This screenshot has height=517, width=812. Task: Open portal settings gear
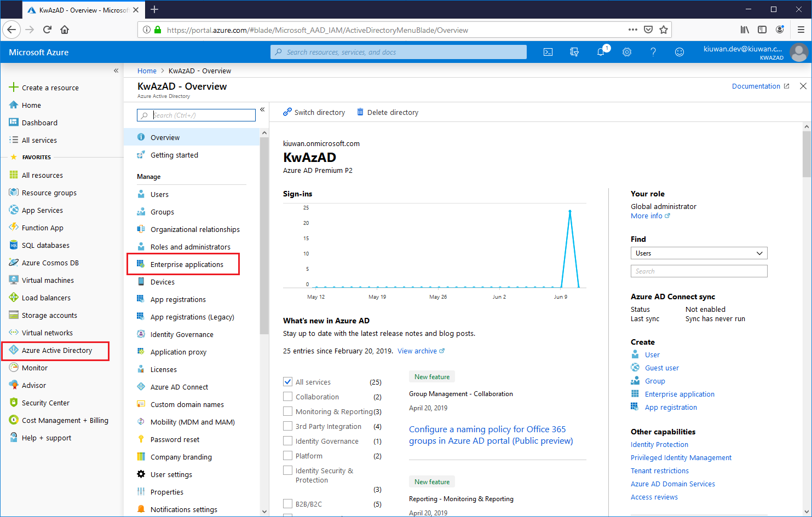(x=627, y=52)
